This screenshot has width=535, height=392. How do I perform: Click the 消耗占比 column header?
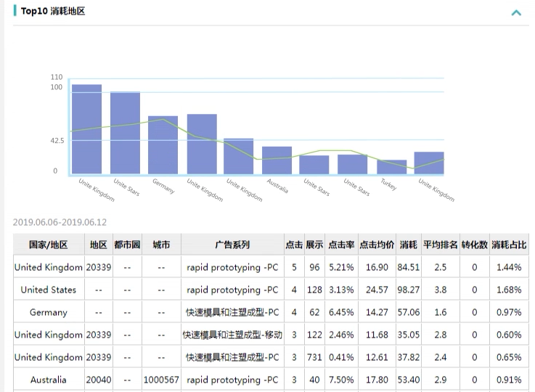(x=509, y=245)
